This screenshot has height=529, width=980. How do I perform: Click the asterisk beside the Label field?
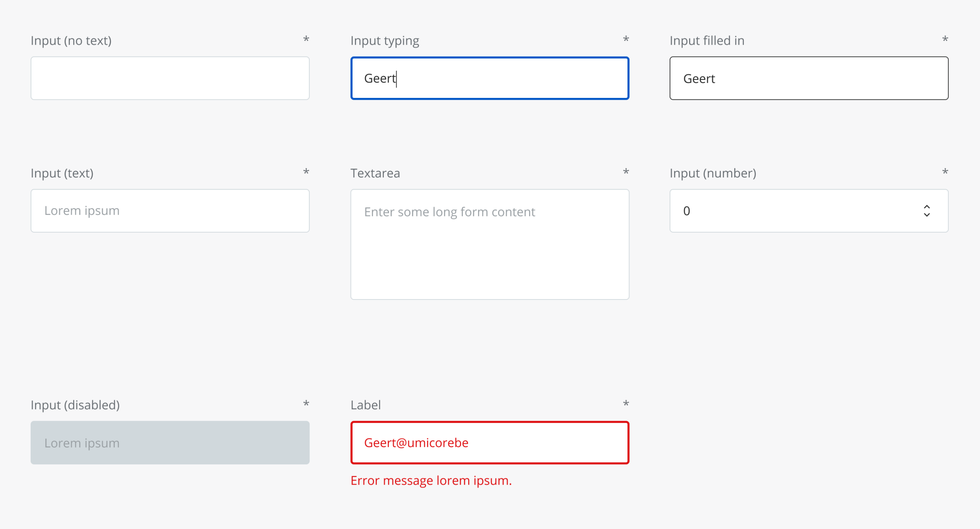click(626, 404)
